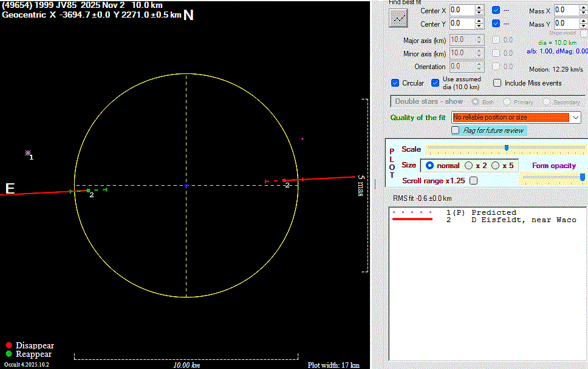Enable Include Miss events
This screenshot has height=369, width=588.
[x=497, y=83]
